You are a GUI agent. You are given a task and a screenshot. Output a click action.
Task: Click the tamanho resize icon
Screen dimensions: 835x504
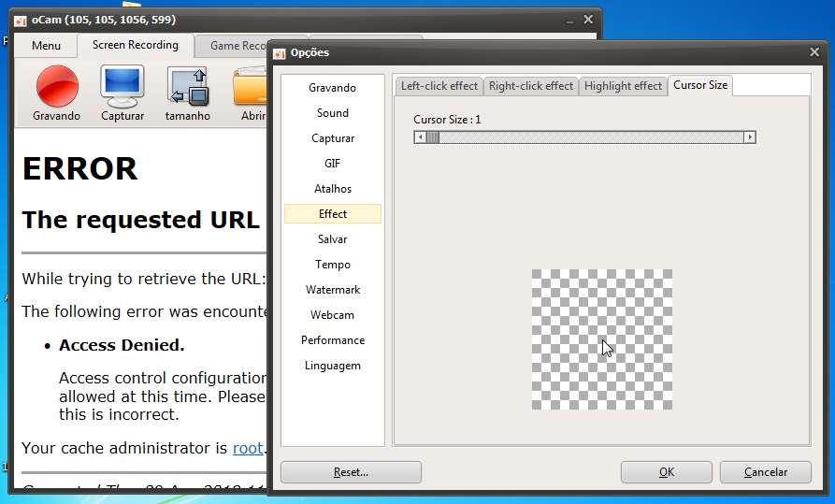click(187, 86)
